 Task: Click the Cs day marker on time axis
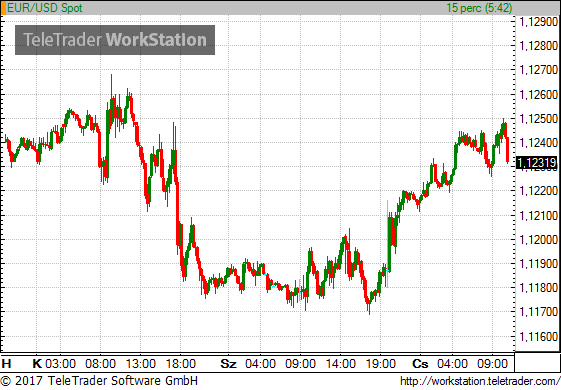click(x=420, y=364)
